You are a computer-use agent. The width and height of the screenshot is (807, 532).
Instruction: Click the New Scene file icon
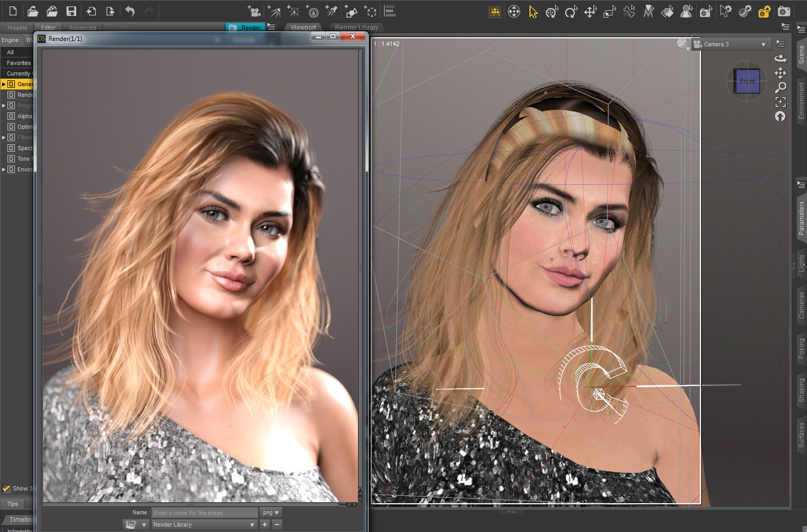tap(13, 11)
